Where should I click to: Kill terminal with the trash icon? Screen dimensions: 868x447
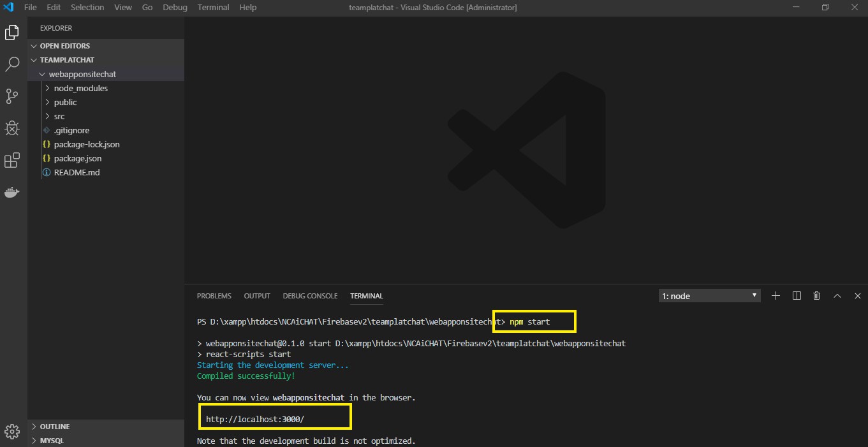click(817, 296)
